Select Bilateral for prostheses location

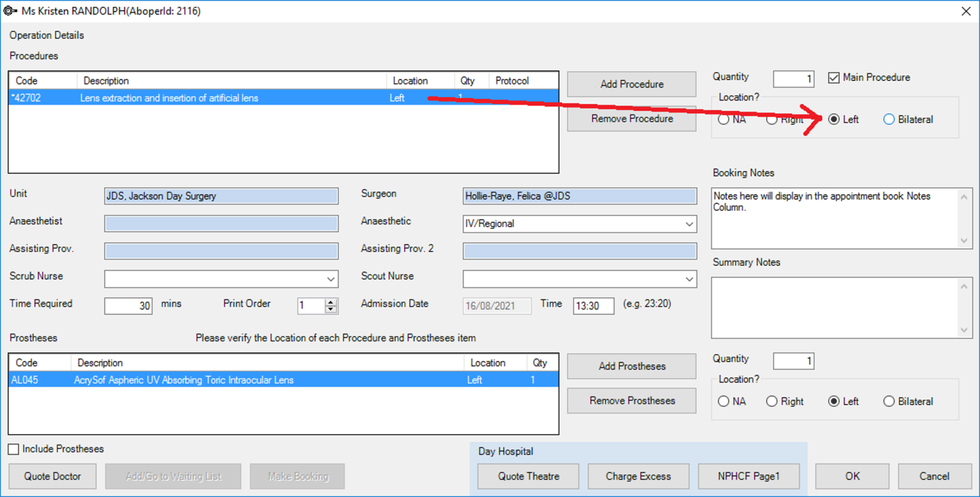tap(889, 402)
